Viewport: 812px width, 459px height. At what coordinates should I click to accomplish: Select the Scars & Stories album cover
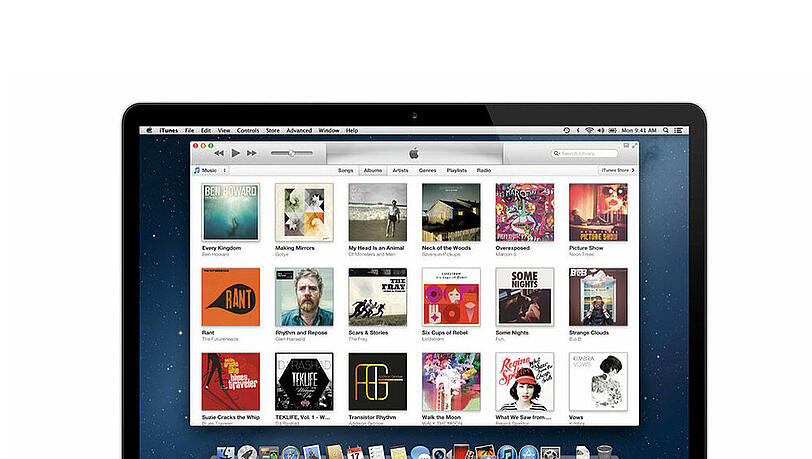pyautogui.click(x=378, y=297)
